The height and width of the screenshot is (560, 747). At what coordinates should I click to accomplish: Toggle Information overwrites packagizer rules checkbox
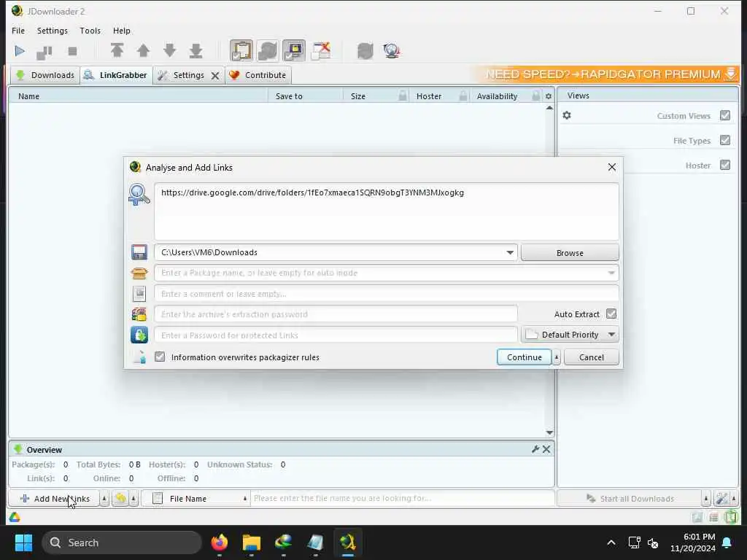point(160,357)
